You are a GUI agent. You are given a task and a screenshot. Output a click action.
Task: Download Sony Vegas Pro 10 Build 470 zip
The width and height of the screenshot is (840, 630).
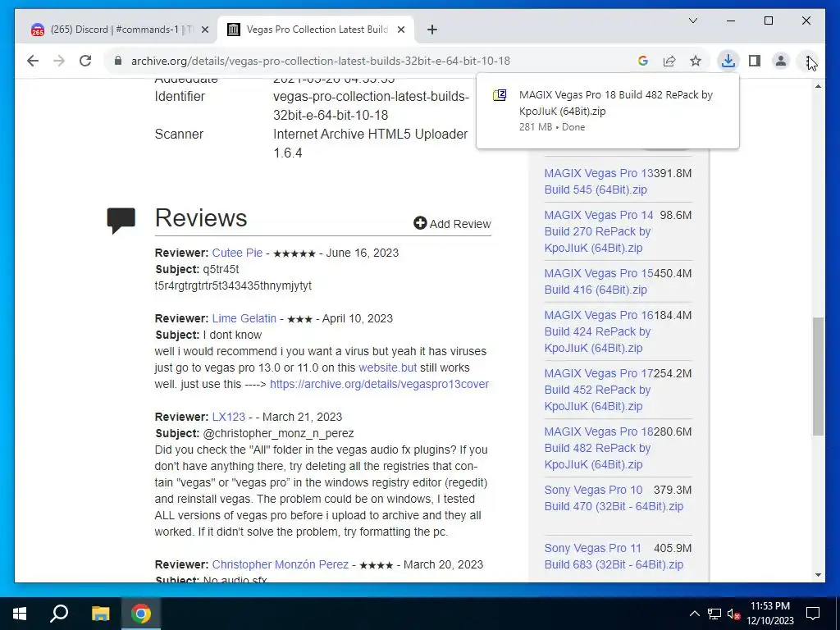(x=614, y=498)
